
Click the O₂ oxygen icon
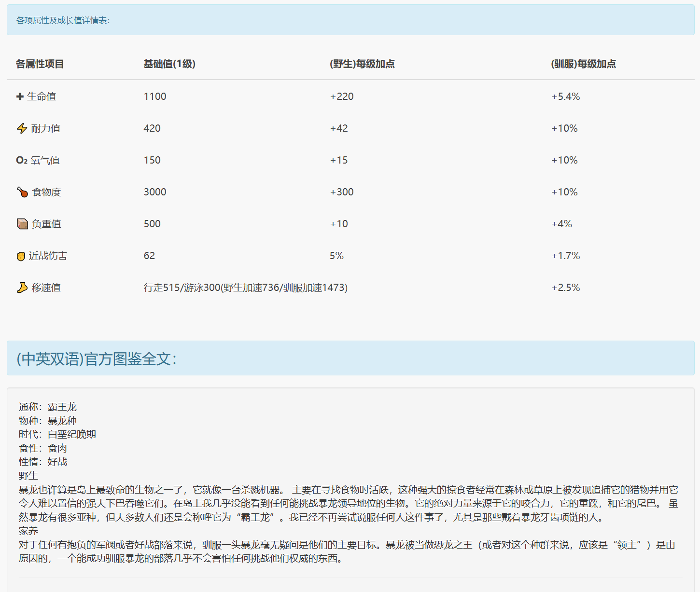click(x=22, y=160)
